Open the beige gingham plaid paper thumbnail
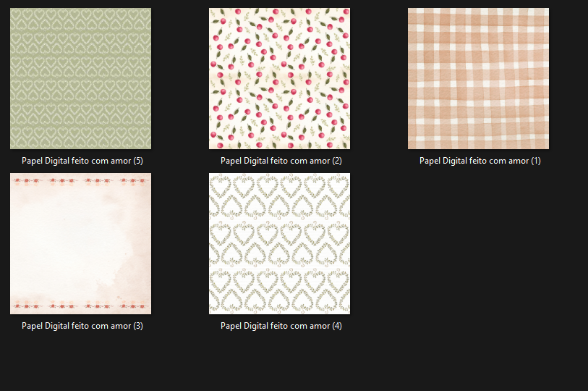The width and height of the screenshot is (588, 391). click(478, 78)
